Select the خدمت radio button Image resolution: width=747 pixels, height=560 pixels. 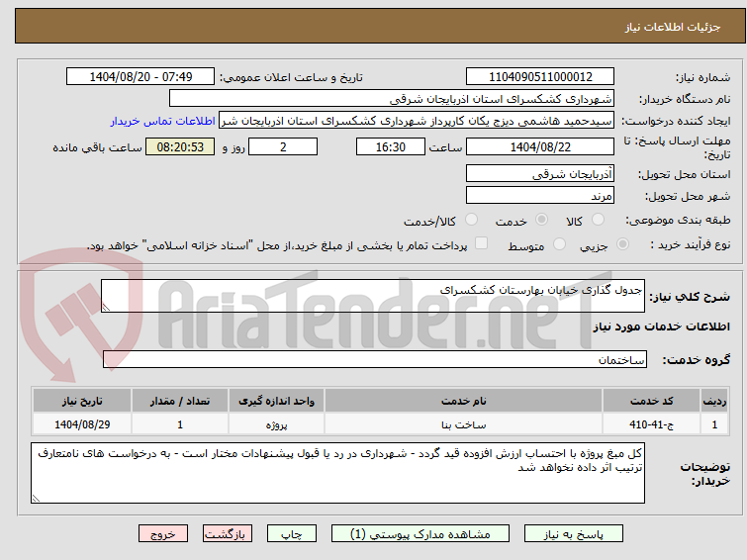point(541,220)
